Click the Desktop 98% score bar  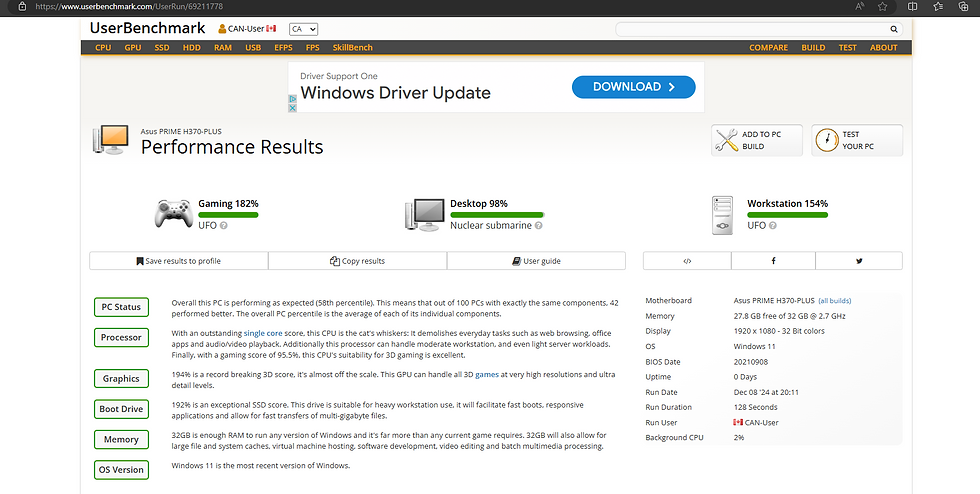point(497,215)
